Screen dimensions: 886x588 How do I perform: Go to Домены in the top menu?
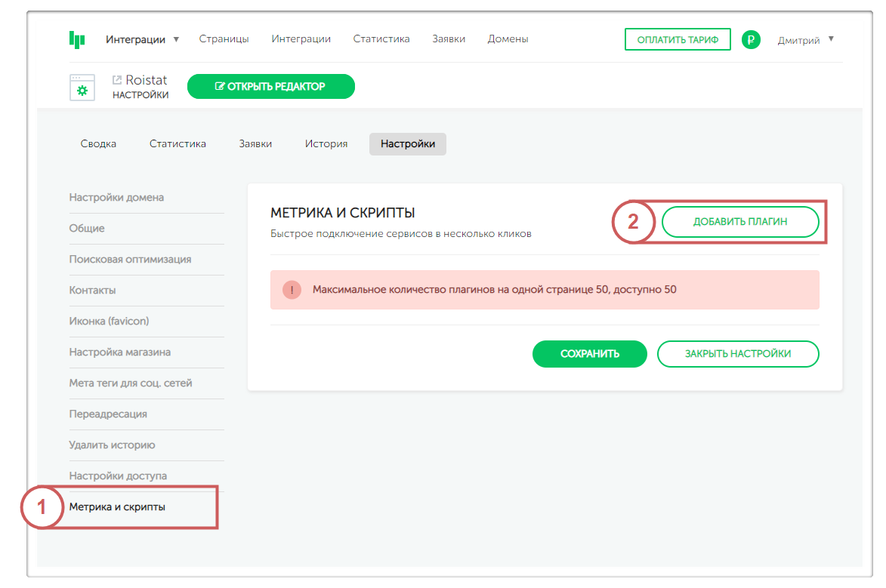click(x=508, y=39)
